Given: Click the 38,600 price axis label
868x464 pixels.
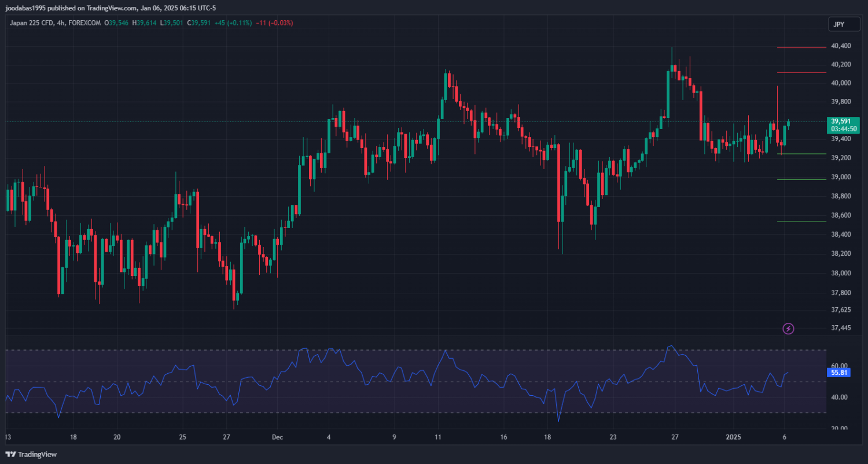Looking at the screenshot, I should pyautogui.click(x=841, y=215).
